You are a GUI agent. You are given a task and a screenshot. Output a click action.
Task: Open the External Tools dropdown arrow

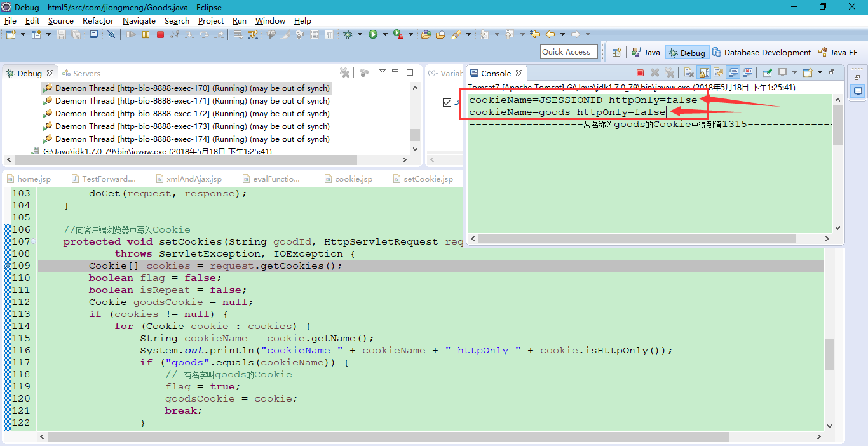(410, 34)
